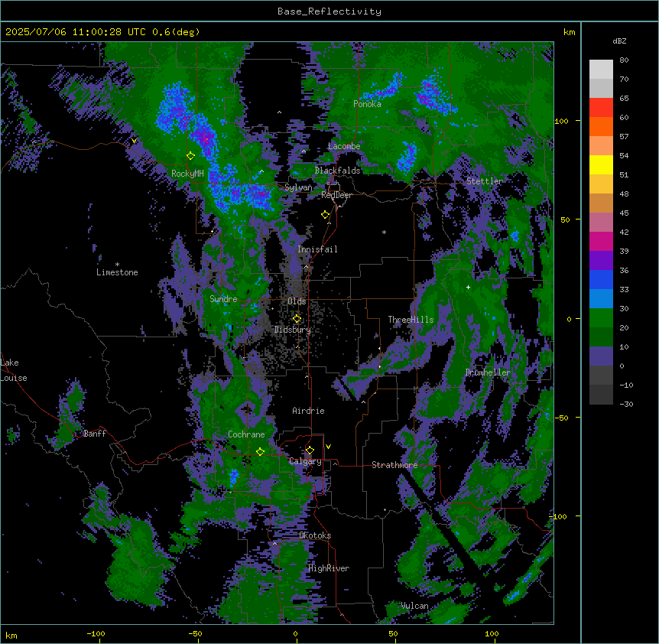Click the yellow V marker east of Calgary
Image resolution: width=659 pixels, height=644 pixels.
(x=328, y=447)
